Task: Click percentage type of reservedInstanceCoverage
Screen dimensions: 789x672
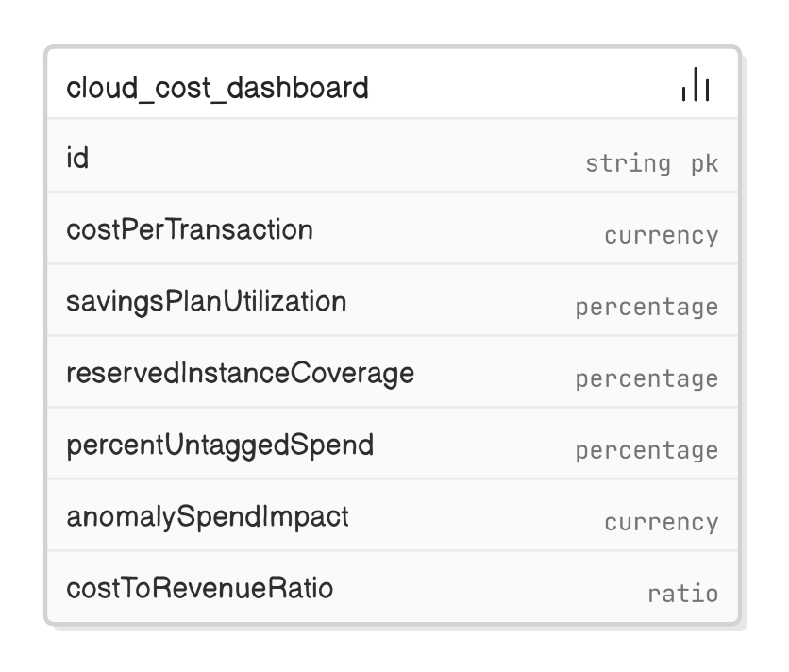Action: pyautogui.click(x=646, y=379)
